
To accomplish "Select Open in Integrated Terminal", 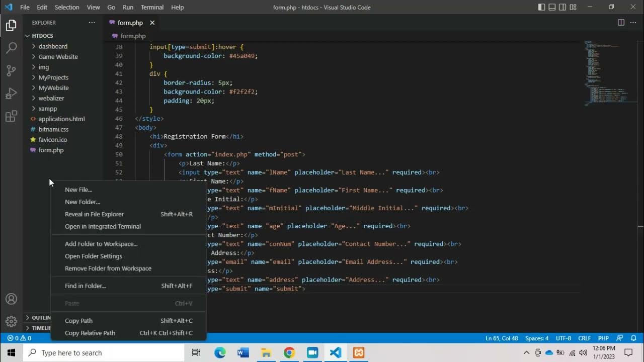I will 128,226.
